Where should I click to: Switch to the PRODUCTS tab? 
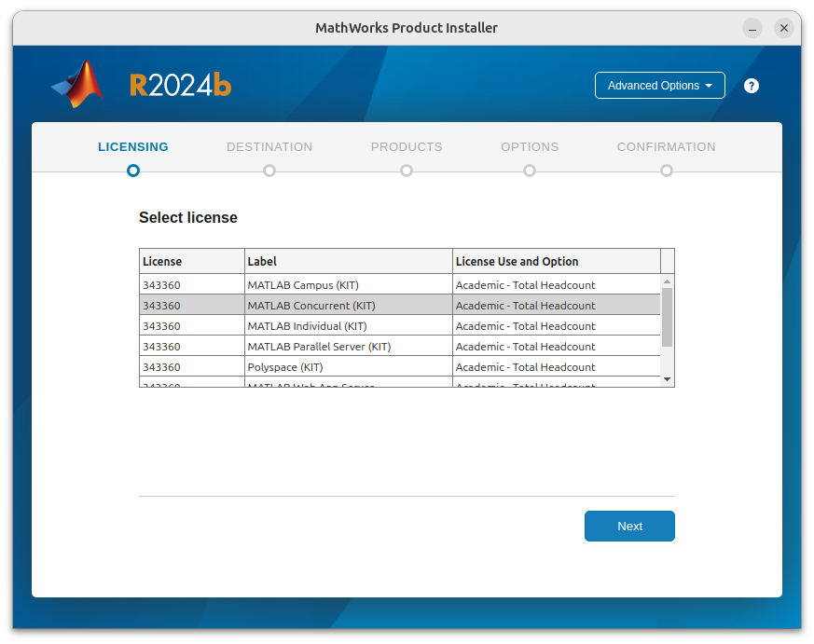tap(407, 146)
